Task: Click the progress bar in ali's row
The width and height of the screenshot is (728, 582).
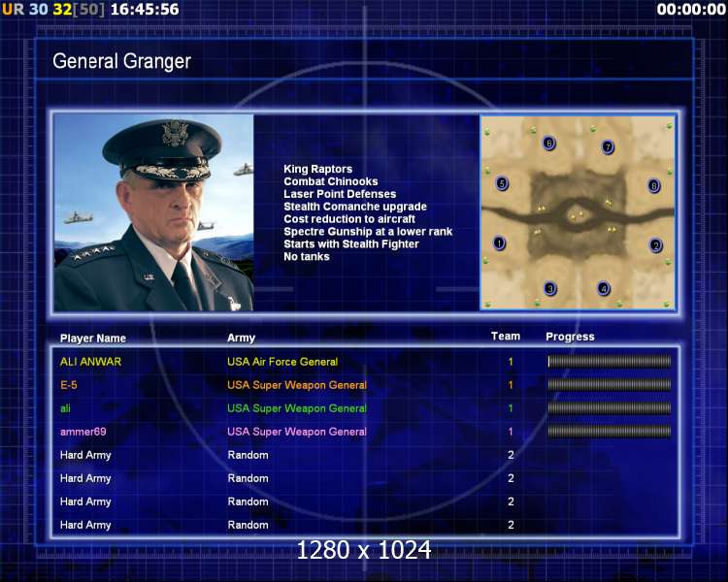Action: [610, 408]
